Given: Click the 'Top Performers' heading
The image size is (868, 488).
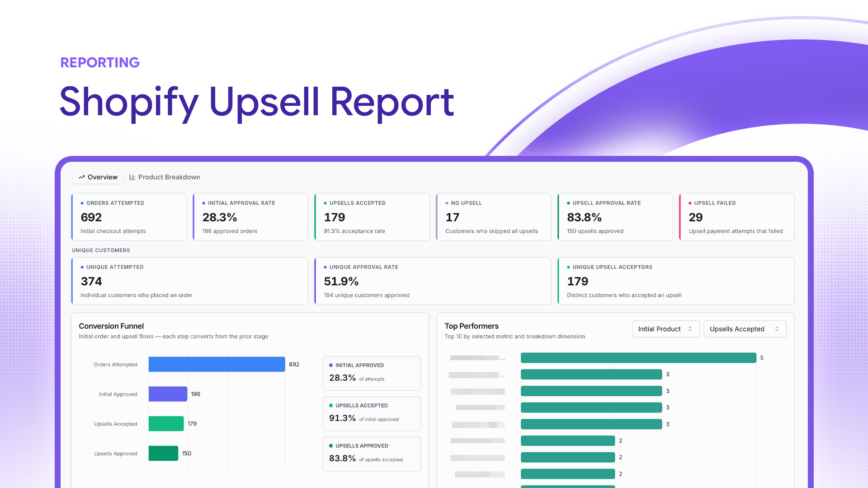Looking at the screenshot, I should click(x=472, y=326).
